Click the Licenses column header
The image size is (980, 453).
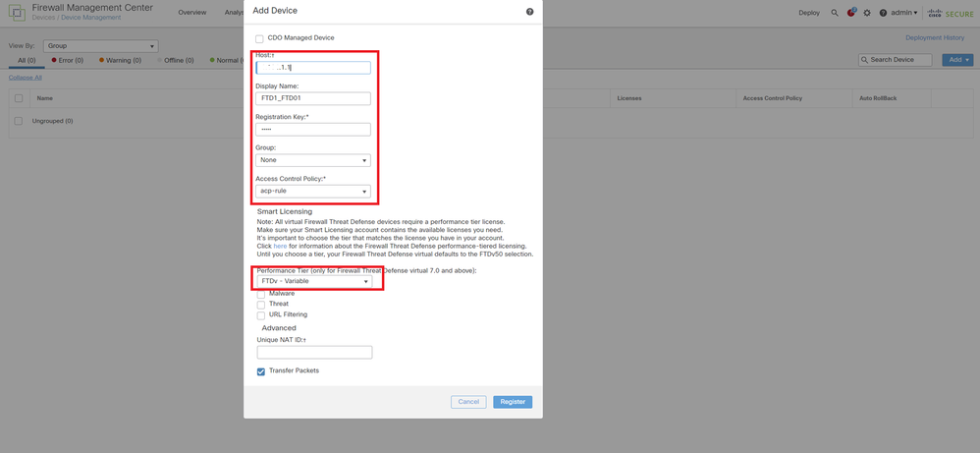tap(628, 98)
